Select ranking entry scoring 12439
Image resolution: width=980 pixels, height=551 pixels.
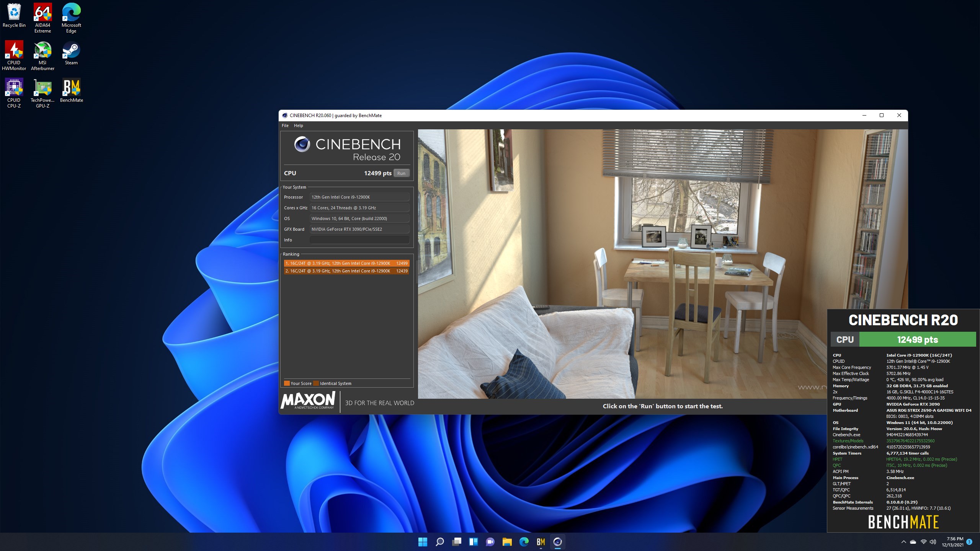point(346,271)
